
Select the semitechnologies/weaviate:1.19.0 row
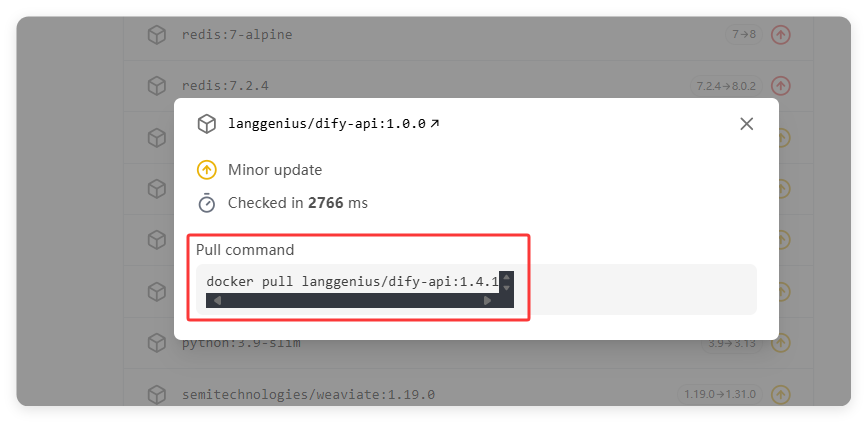[468, 394]
